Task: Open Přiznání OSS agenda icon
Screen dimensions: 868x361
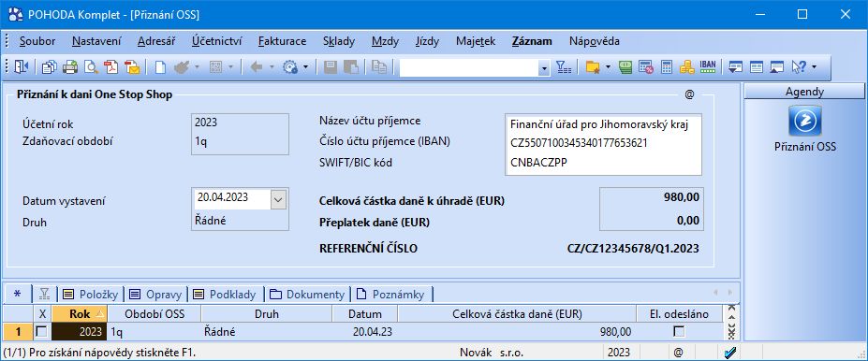Action: (805, 121)
